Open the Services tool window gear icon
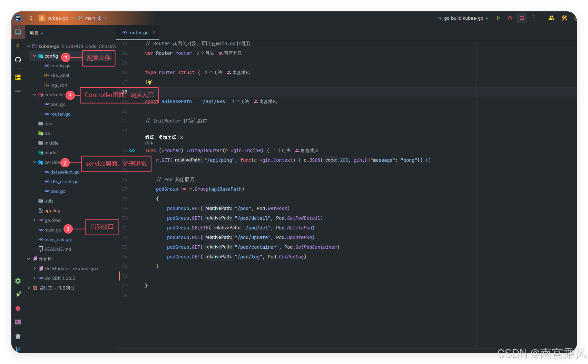 [18, 281]
